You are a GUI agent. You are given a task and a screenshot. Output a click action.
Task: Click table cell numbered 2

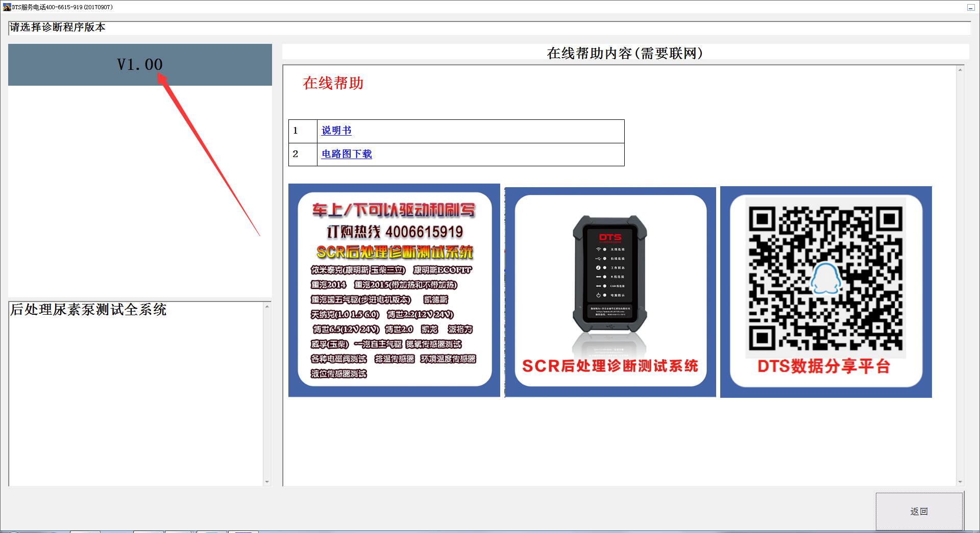point(303,155)
